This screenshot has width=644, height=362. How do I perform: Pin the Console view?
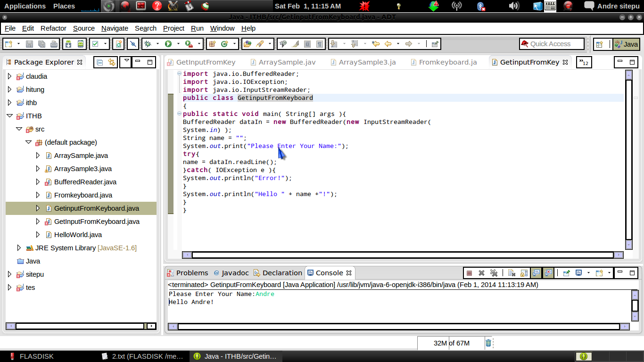click(x=566, y=272)
